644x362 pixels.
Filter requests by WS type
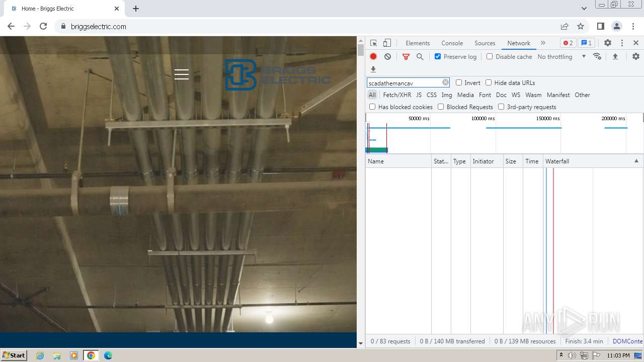click(x=516, y=95)
